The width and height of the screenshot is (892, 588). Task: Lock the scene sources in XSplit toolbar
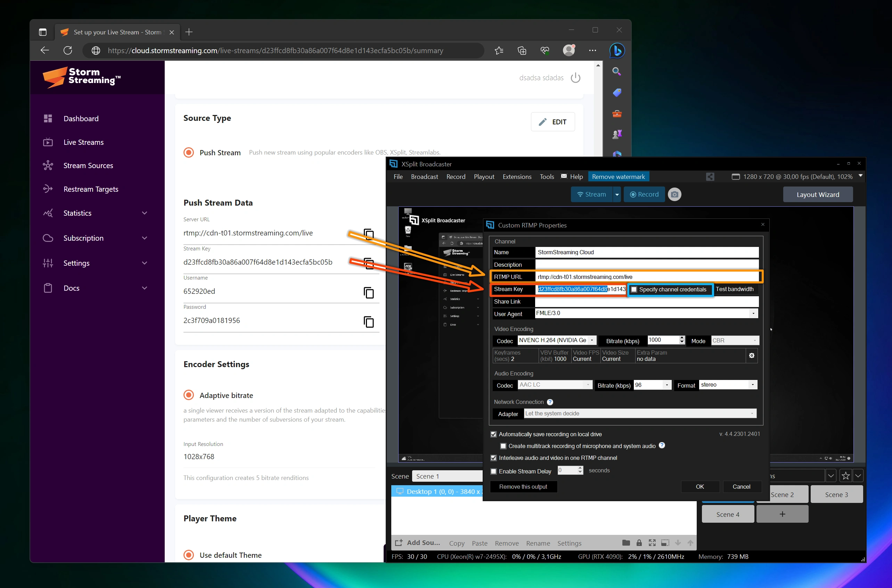click(640, 543)
